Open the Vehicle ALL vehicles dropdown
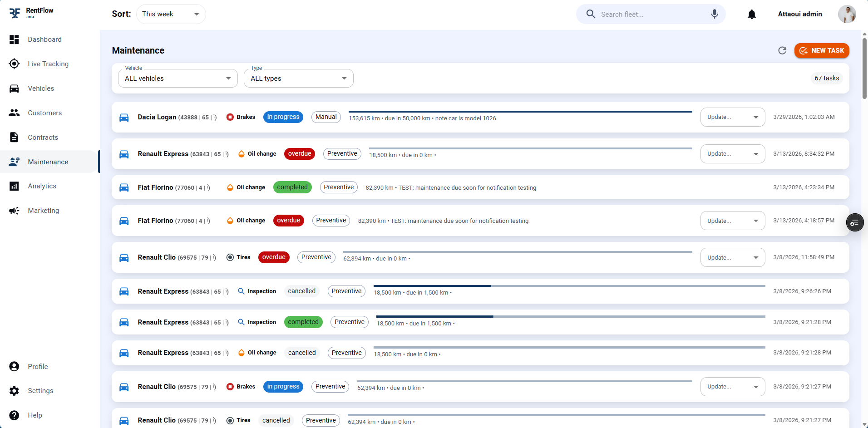Viewport: 868px width, 428px height. [178, 79]
